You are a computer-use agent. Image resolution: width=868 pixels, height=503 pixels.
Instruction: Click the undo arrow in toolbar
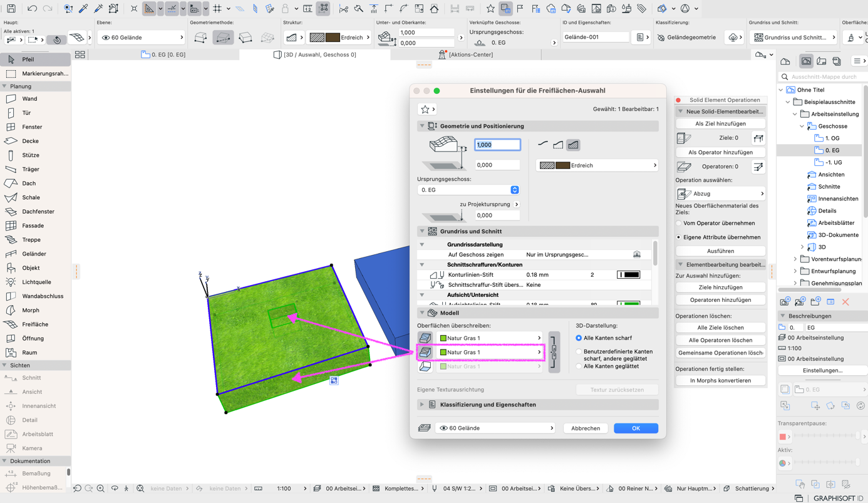pos(31,9)
